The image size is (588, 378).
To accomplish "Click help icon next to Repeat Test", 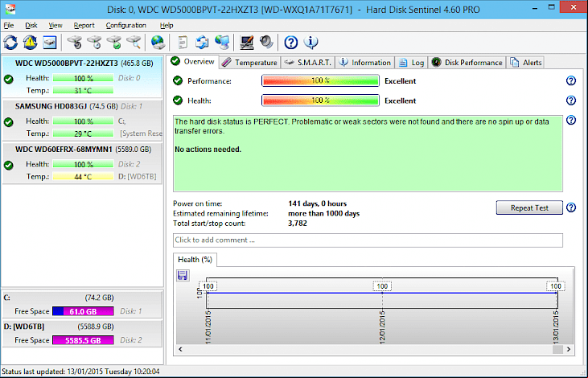I will pyautogui.click(x=571, y=207).
